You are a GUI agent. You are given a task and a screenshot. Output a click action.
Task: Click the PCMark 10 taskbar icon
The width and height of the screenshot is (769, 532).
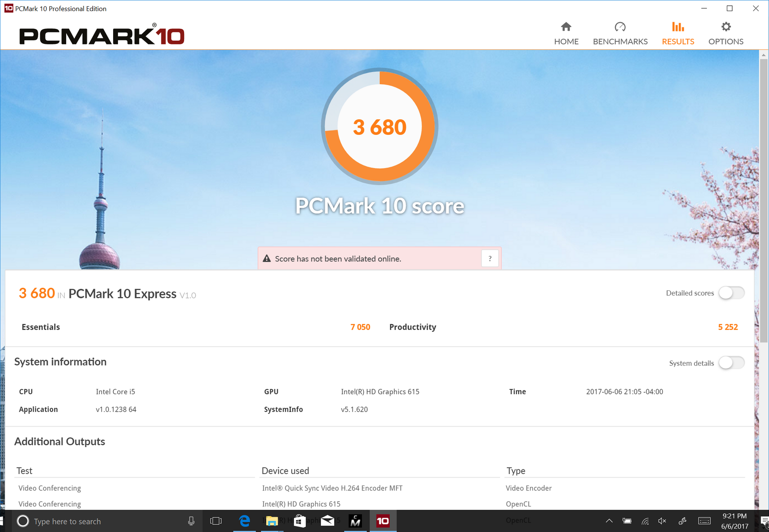(383, 521)
